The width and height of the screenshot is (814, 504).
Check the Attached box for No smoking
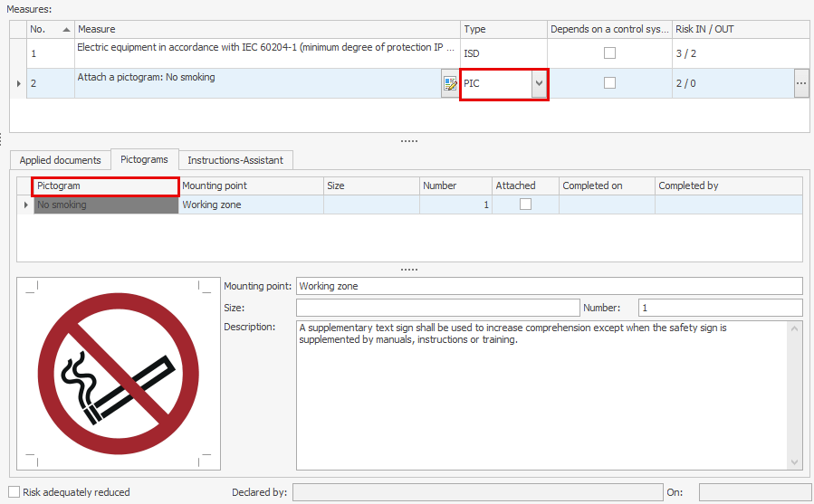click(x=525, y=204)
